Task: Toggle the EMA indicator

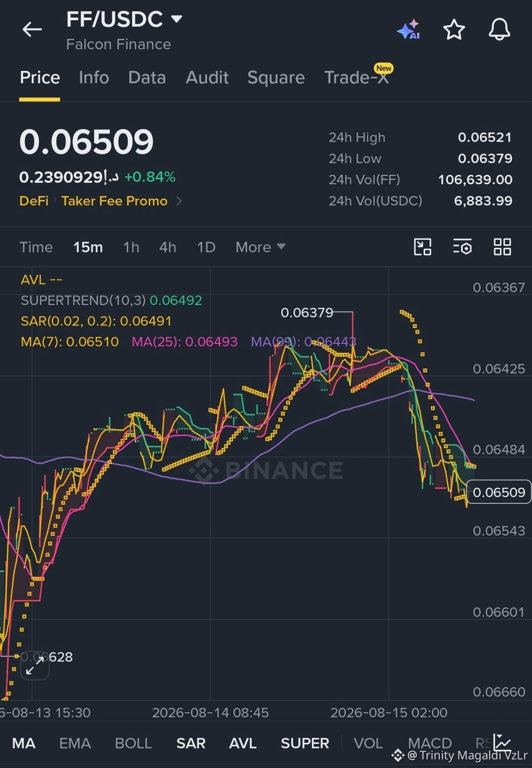Action: 75,743
